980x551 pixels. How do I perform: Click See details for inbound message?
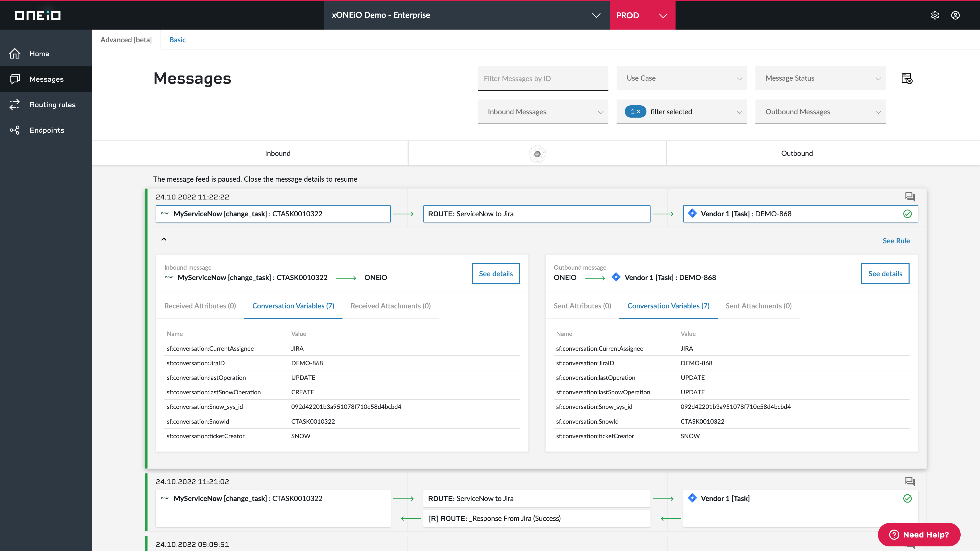pos(496,273)
